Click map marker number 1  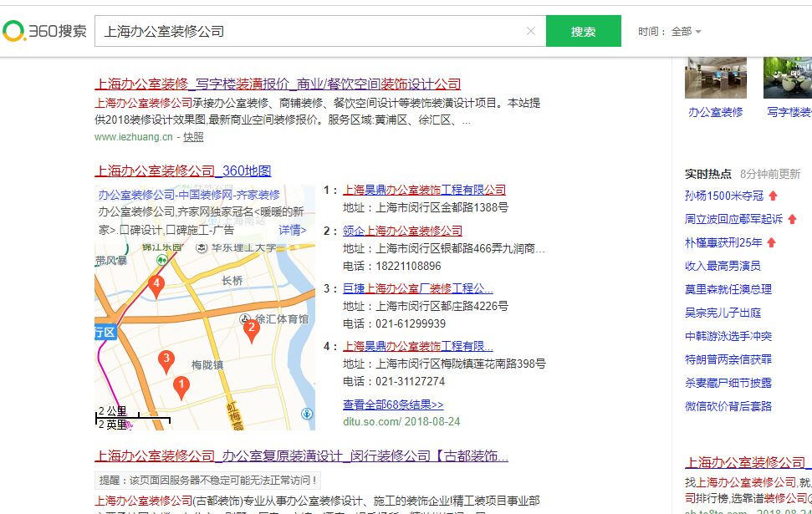[181, 387]
